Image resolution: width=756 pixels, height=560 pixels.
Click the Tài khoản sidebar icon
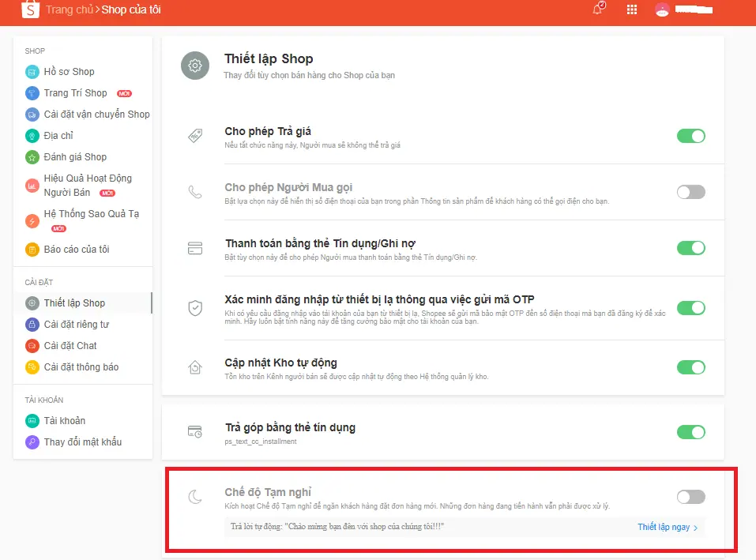click(32, 421)
